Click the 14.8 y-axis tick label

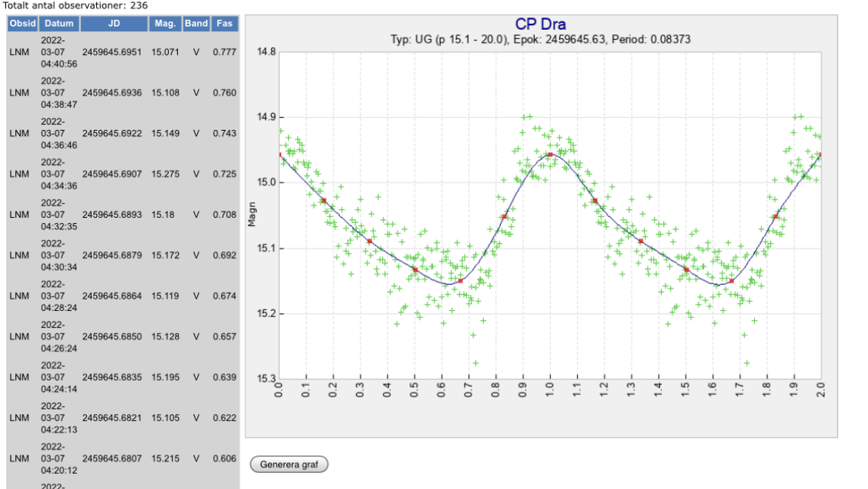point(267,52)
